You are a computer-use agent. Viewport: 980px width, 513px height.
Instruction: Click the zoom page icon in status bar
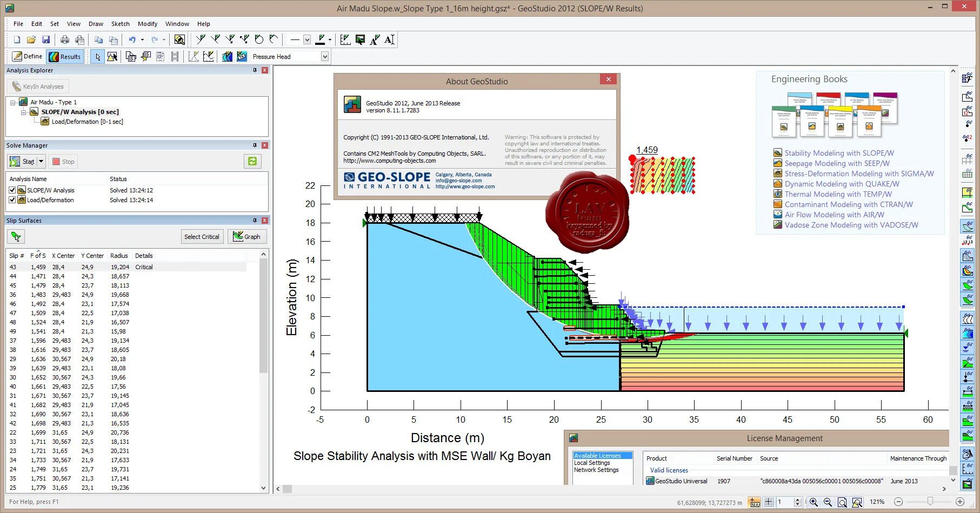pos(842,502)
